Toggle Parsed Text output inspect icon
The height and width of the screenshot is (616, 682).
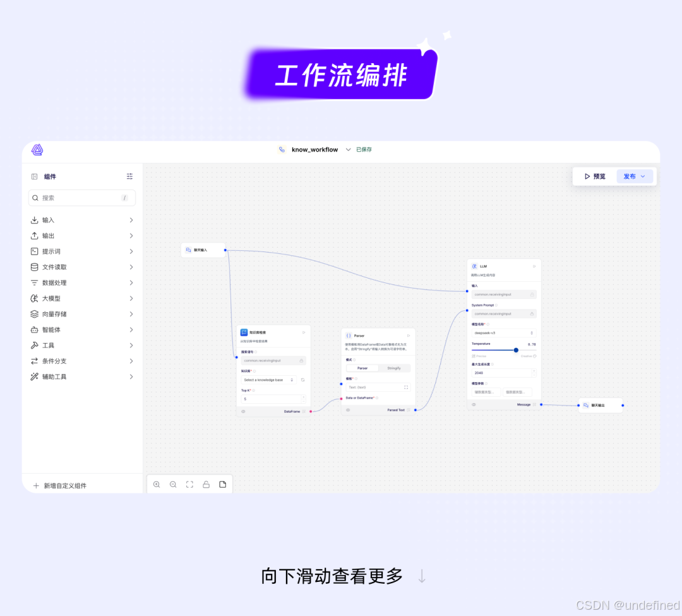(409, 410)
